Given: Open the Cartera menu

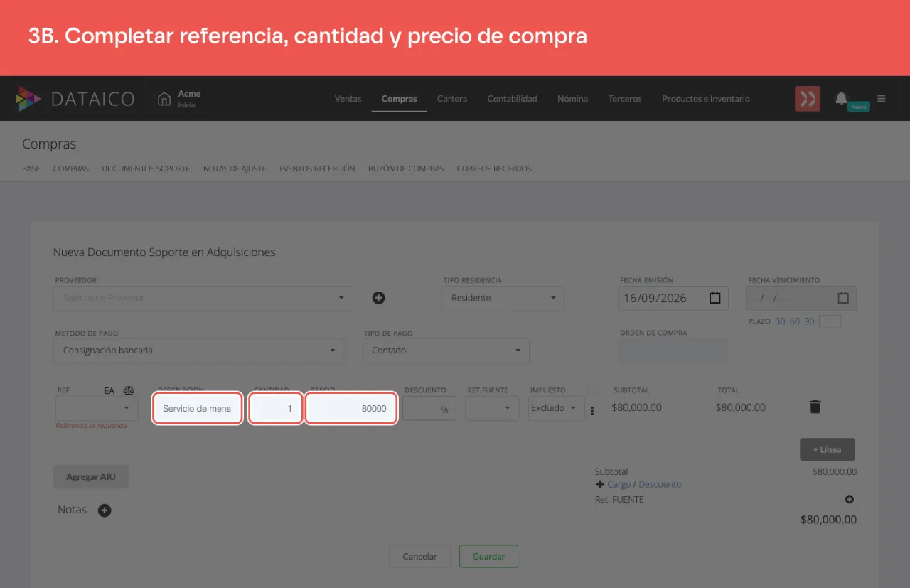Looking at the screenshot, I should pyautogui.click(x=452, y=99).
